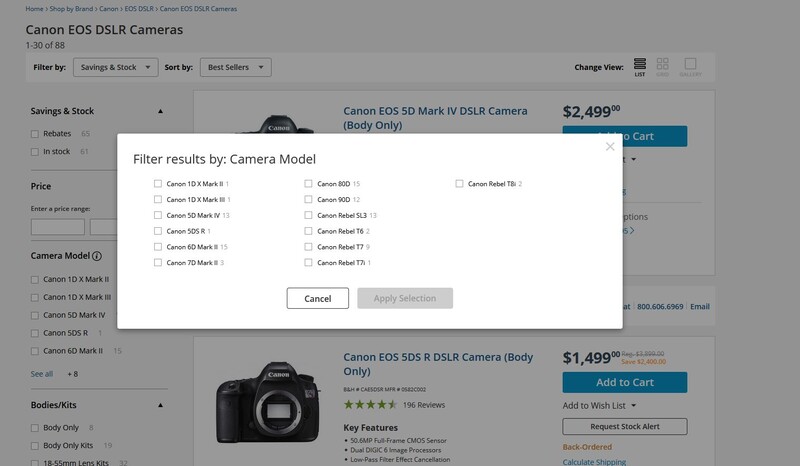
Task: Click the Canon EOS 5DS R camera thumbnail
Action: [x=269, y=402]
